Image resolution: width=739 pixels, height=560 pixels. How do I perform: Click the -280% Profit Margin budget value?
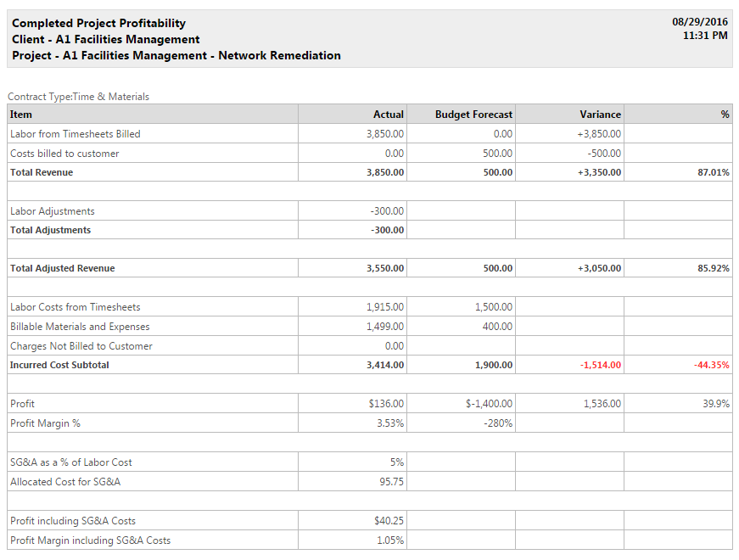[498, 423]
